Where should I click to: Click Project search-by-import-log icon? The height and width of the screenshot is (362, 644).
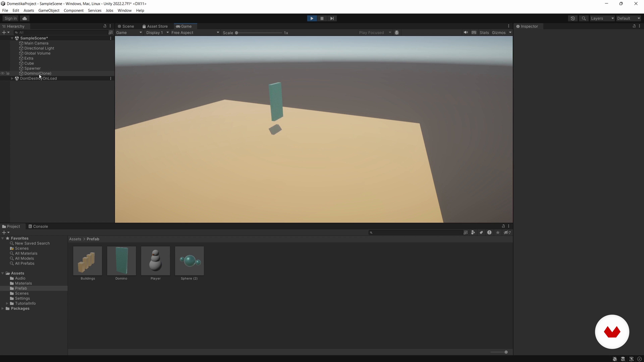(x=489, y=233)
